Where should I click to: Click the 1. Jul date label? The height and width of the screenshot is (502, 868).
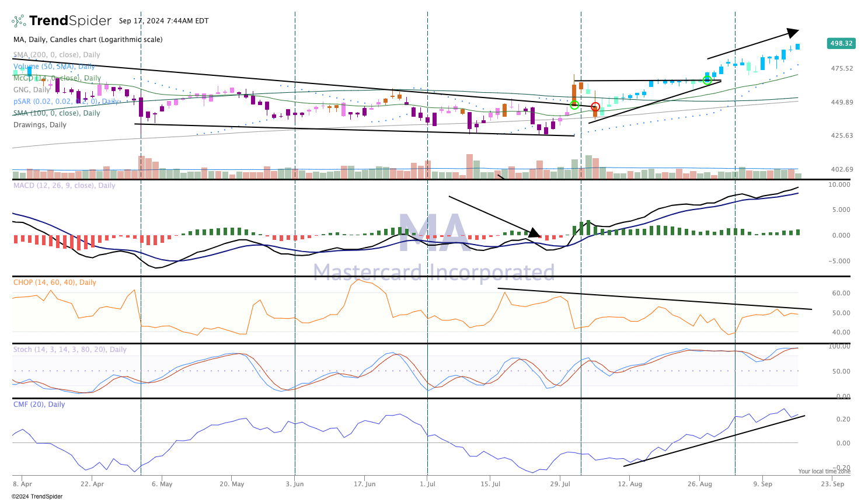428,484
